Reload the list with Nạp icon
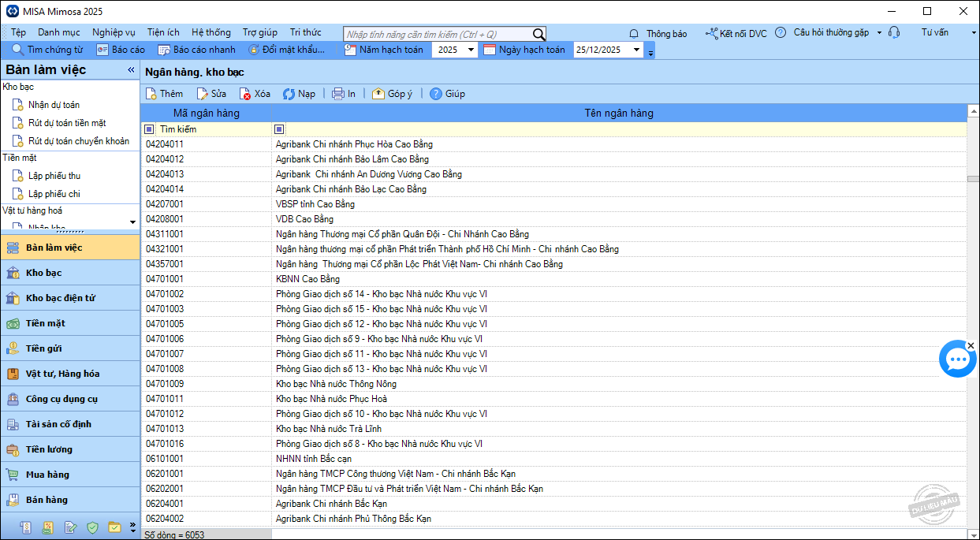Viewport: 980px width, 540px height. (x=289, y=94)
